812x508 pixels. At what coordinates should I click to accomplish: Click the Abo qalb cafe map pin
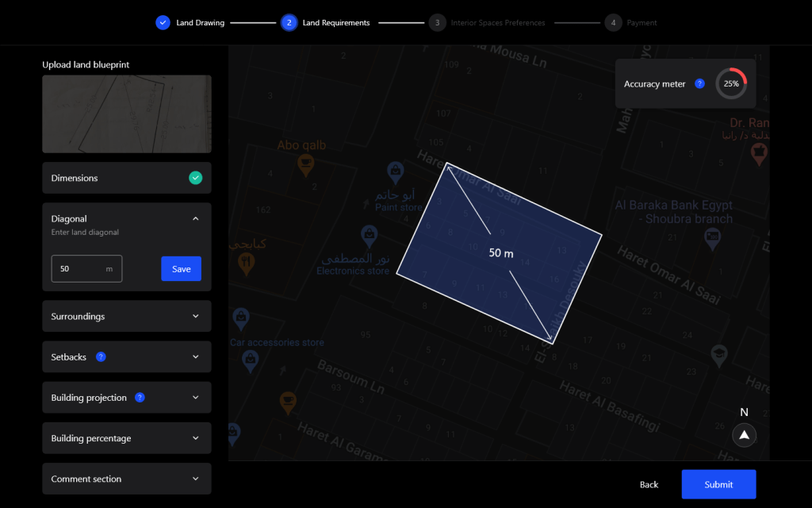304,163
